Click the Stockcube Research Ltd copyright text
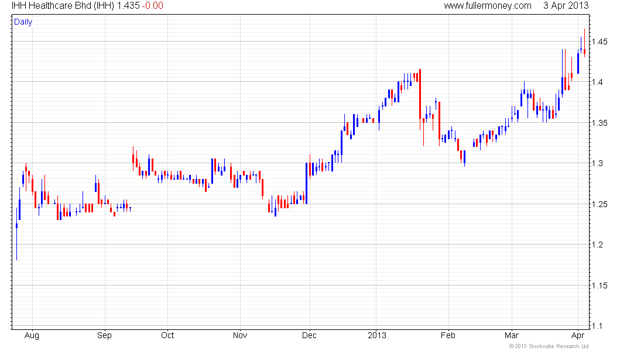 tap(549, 346)
